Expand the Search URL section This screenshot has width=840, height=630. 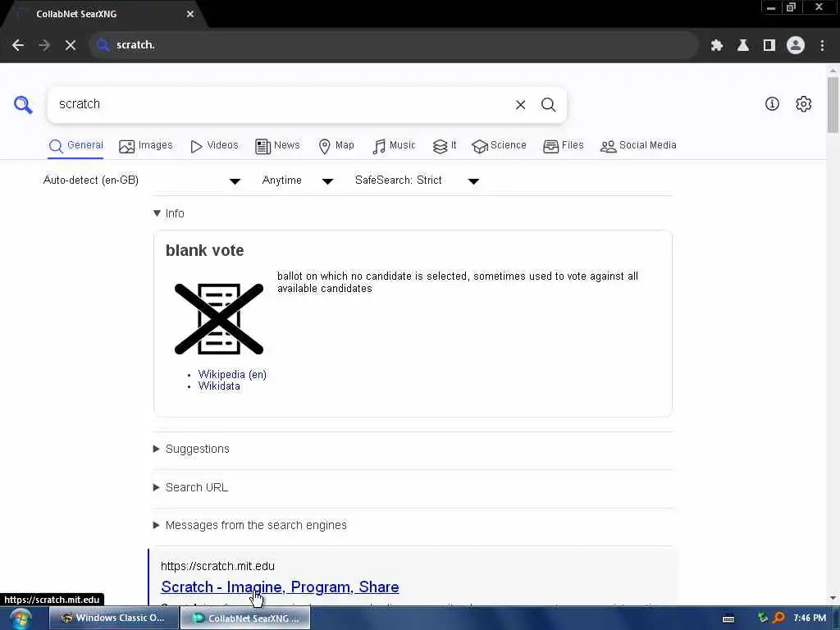pyautogui.click(x=190, y=487)
